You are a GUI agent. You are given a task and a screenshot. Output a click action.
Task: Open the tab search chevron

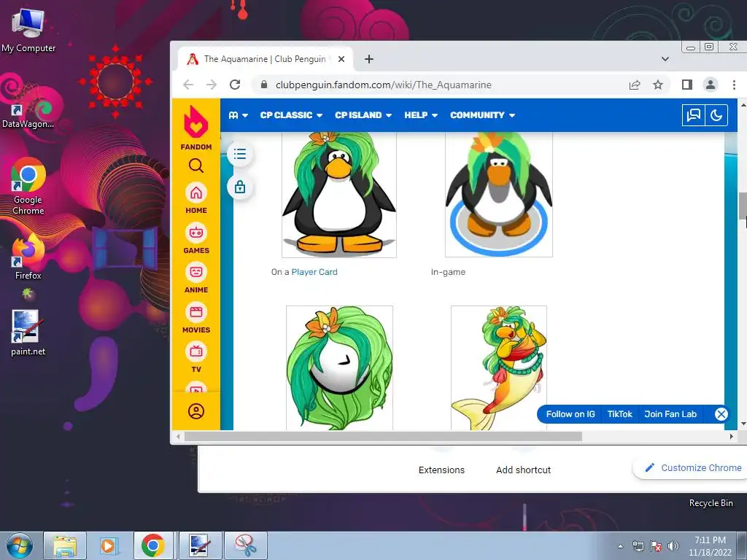pyautogui.click(x=665, y=59)
